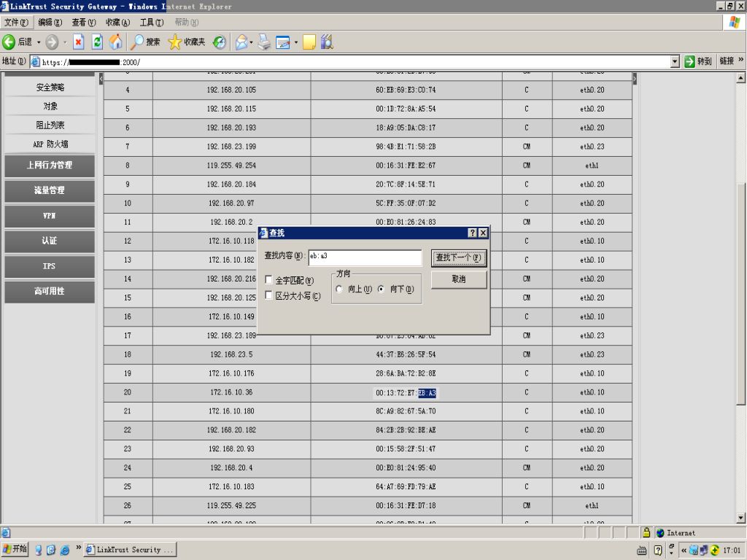747x560 pixels.
Task: Click the help question mark in Find dialog
Action: coord(472,233)
